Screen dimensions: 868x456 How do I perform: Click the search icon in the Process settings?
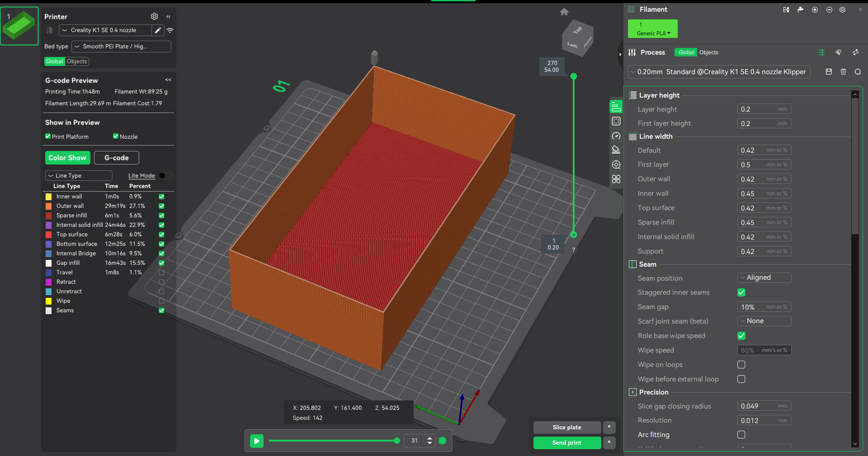858,72
